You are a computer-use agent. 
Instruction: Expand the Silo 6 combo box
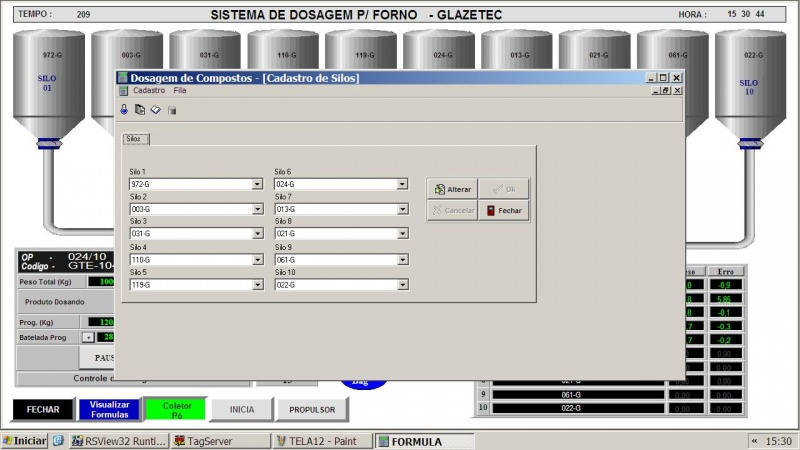(x=402, y=184)
